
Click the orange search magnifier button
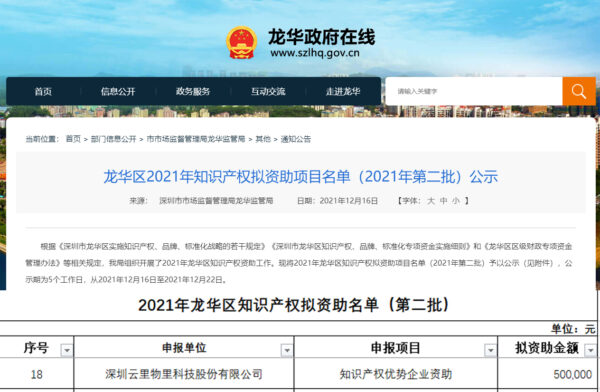tap(579, 91)
